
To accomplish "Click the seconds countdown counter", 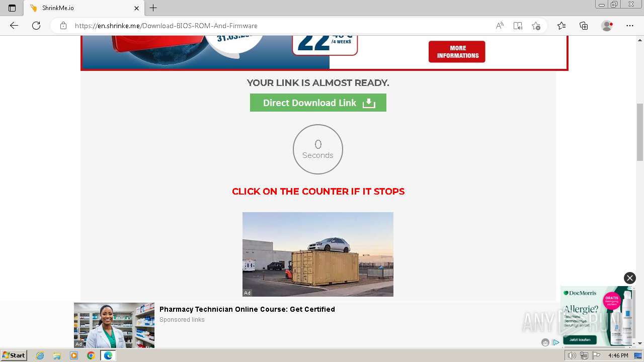I will click(x=318, y=149).
